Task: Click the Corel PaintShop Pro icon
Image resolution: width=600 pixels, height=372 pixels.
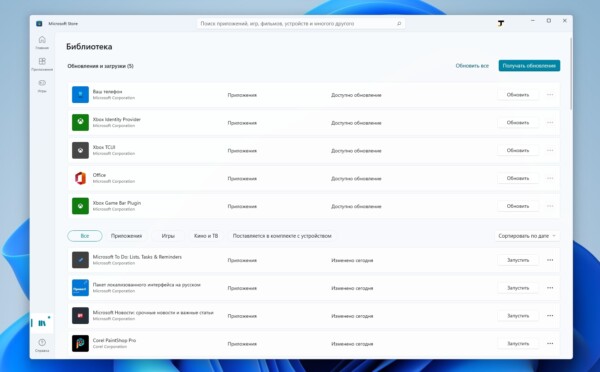Action: click(x=80, y=343)
